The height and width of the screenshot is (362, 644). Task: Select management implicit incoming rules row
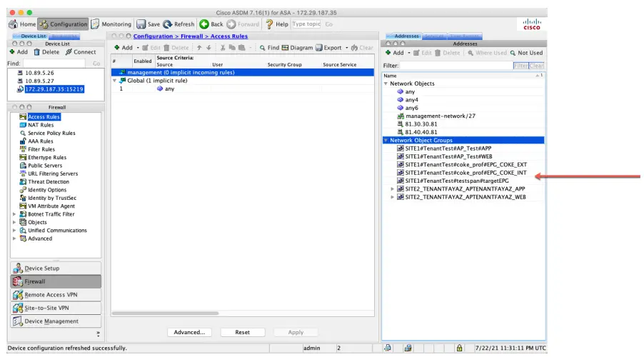(x=242, y=72)
